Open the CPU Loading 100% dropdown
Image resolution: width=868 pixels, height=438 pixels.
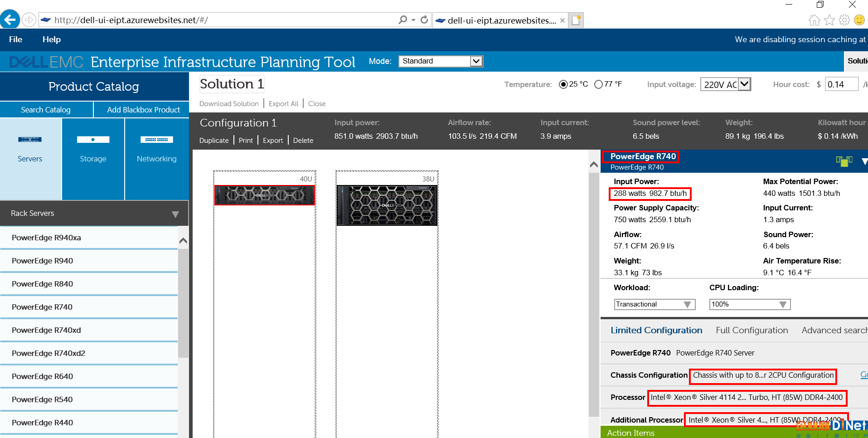click(750, 304)
